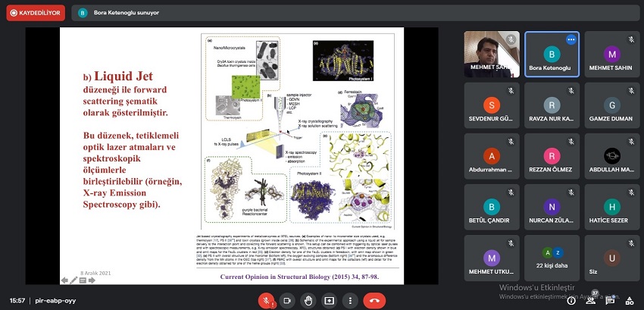Image resolution: width=644 pixels, height=310 pixels.
Task: Click the present screen icon
Action: click(x=330, y=300)
